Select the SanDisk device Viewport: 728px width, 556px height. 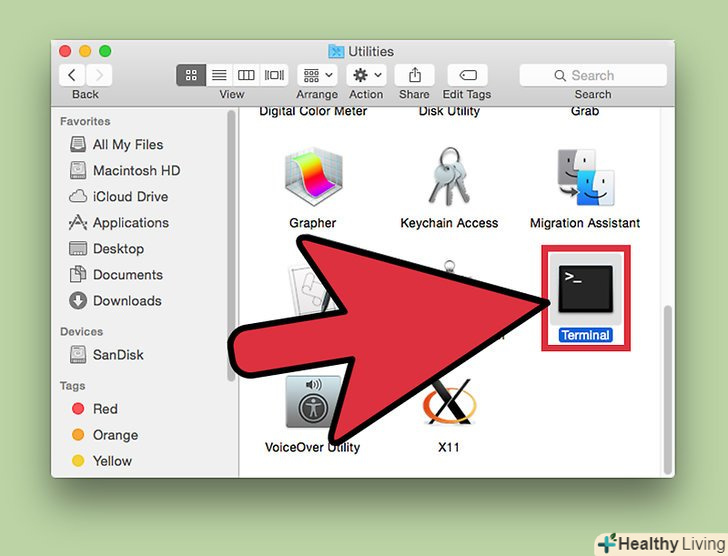(x=106, y=355)
